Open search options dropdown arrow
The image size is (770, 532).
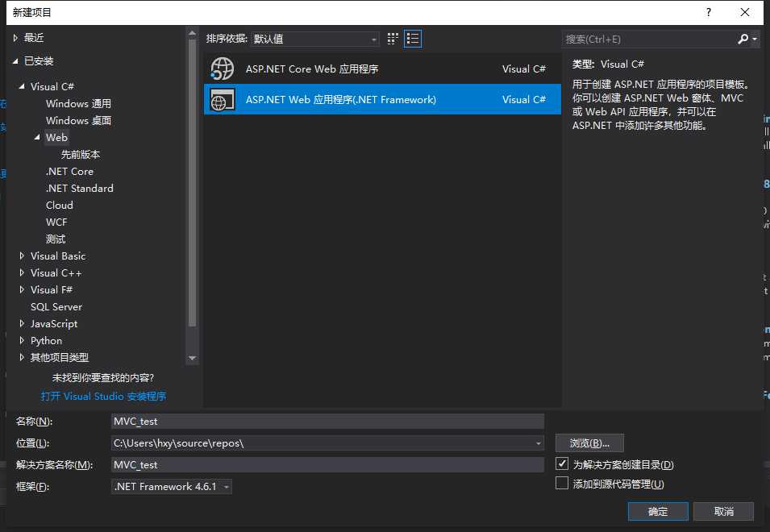[x=755, y=39]
